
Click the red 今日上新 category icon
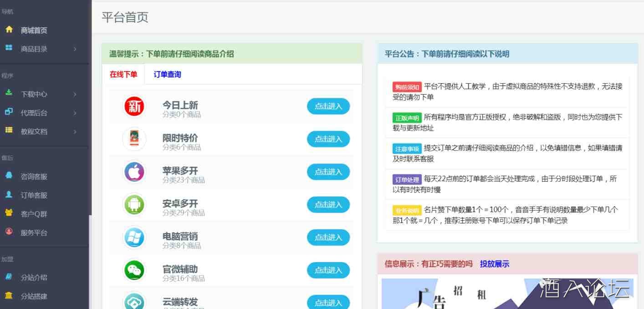tap(134, 106)
